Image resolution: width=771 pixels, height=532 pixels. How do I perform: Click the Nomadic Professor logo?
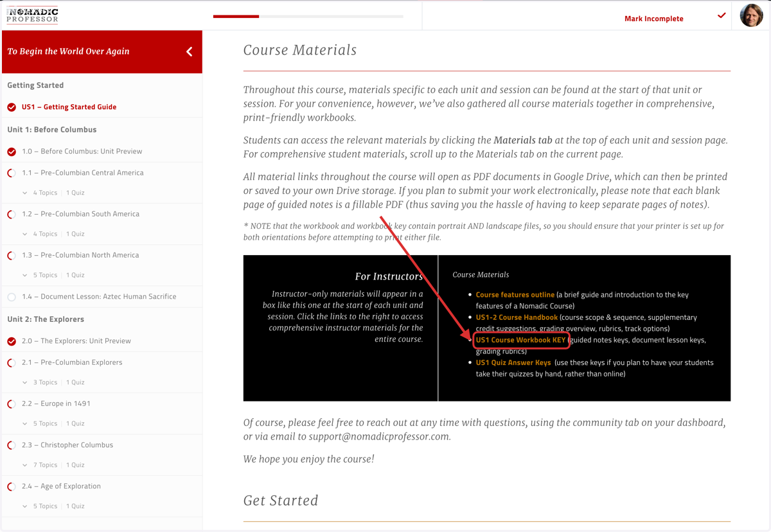click(x=32, y=15)
